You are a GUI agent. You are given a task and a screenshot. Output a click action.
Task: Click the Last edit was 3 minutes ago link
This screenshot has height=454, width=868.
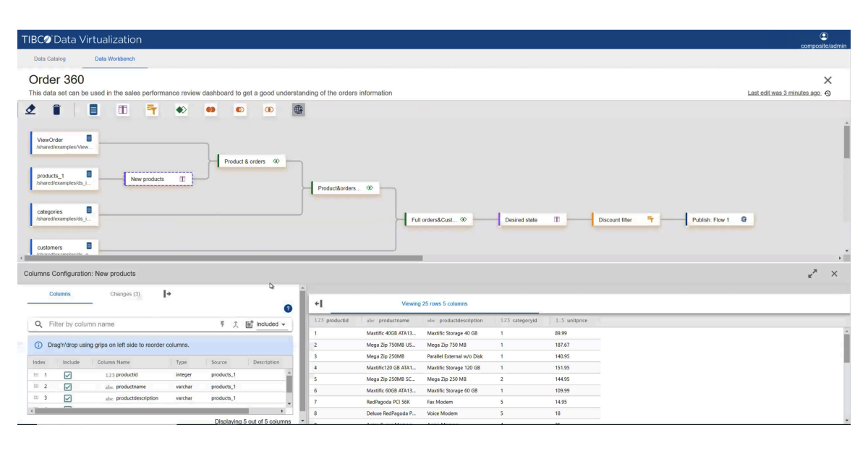coord(784,93)
